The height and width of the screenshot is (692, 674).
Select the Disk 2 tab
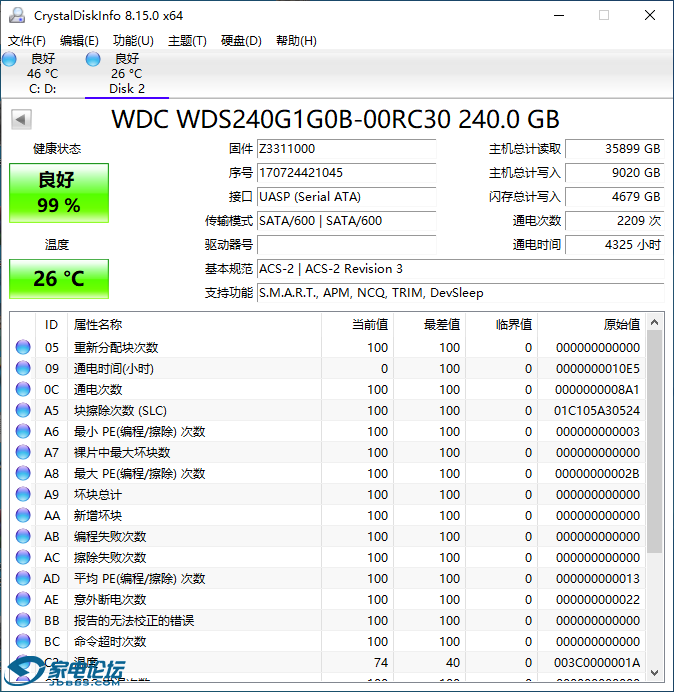pyautogui.click(x=127, y=74)
